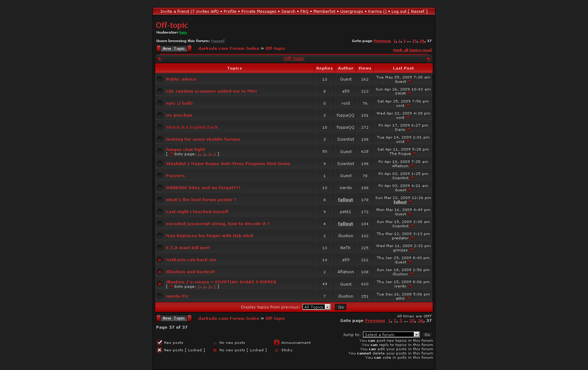The width and height of the screenshot is (588, 370).
Task: Click the locked icon beside NetKario can hack me
Action: [160, 260]
